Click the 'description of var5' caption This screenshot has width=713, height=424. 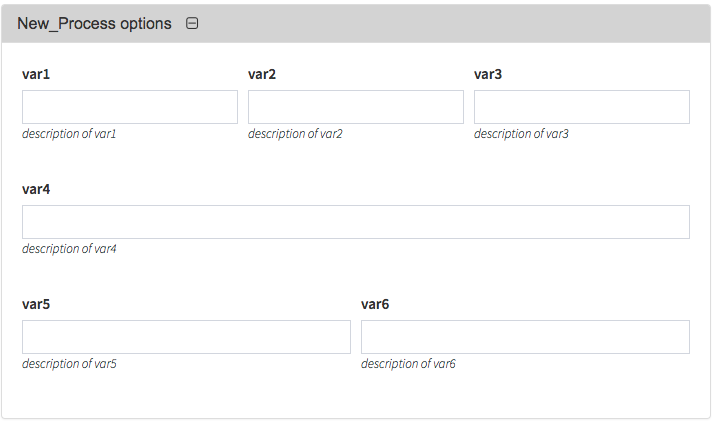[69, 364]
